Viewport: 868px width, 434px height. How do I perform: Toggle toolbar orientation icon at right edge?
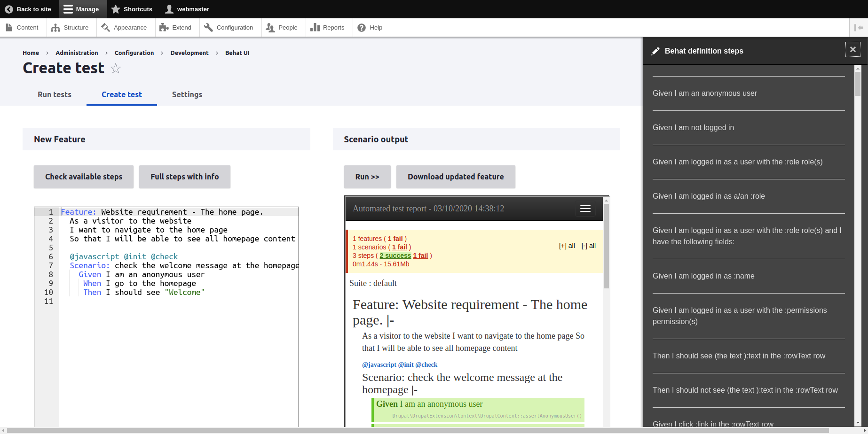click(859, 28)
